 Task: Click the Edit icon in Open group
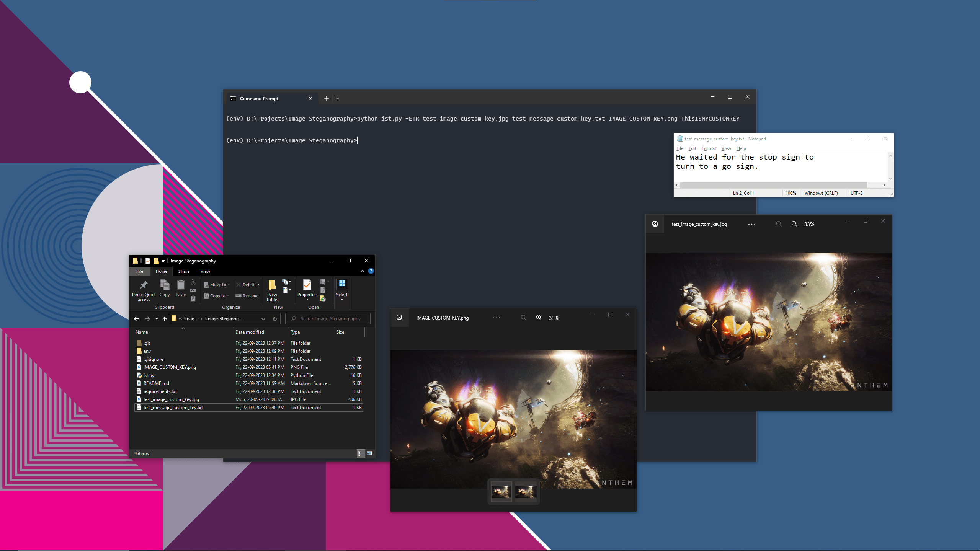point(323,290)
